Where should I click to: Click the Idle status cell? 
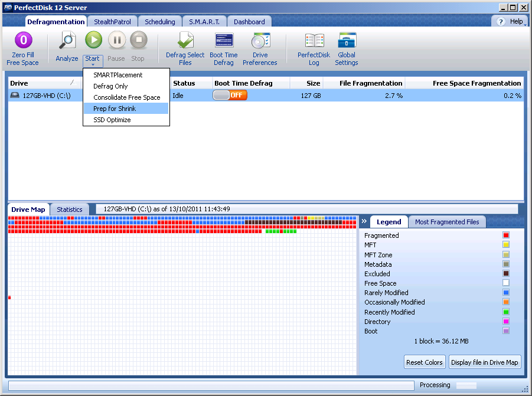click(x=178, y=96)
